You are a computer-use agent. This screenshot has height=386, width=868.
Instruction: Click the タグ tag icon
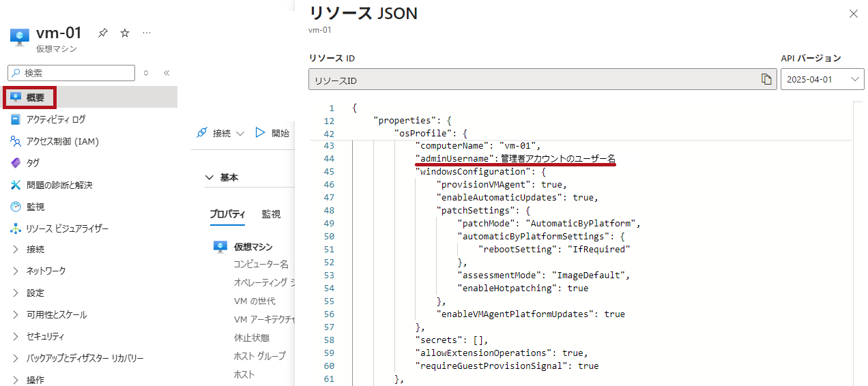point(16,163)
